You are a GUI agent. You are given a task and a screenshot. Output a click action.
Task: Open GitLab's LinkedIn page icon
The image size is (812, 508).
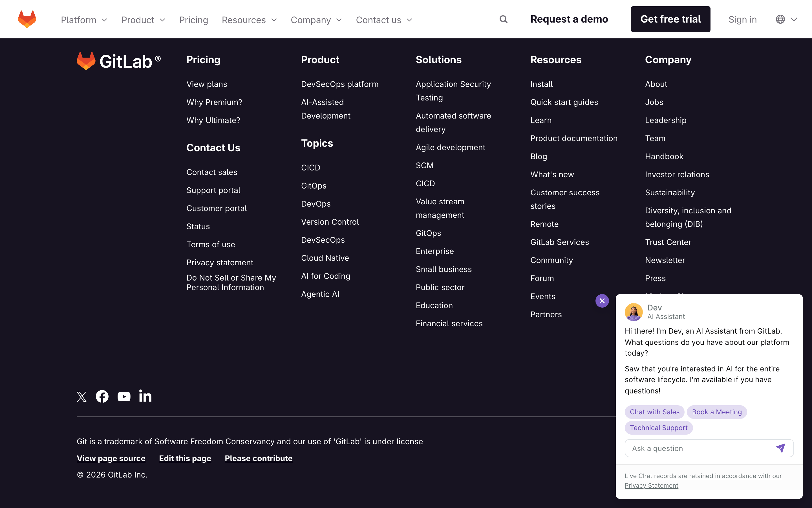tap(145, 396)
